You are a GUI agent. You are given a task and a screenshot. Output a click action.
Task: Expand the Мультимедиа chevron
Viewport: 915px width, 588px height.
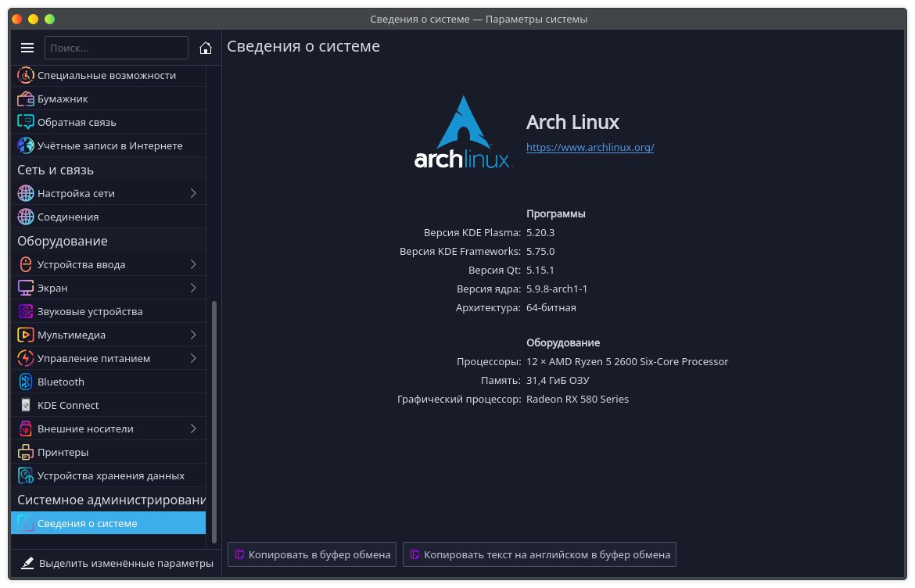tap(193, 335)
